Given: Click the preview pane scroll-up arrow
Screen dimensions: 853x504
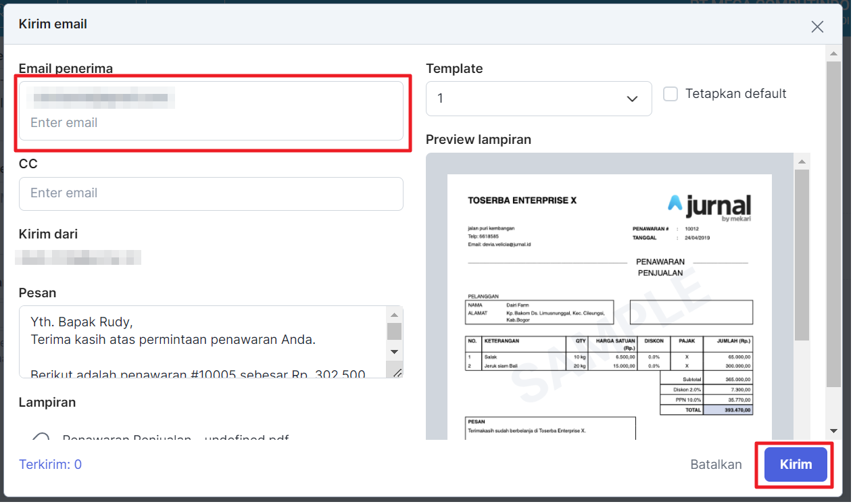Looking at the screenshot, I should tap(801, 161).
